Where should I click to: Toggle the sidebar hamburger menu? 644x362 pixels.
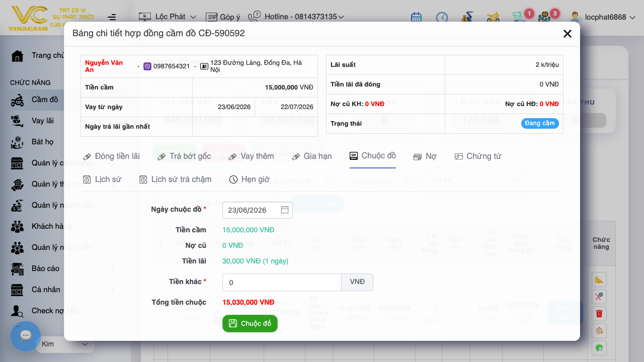pyautogui.click(x=112, y=17)
